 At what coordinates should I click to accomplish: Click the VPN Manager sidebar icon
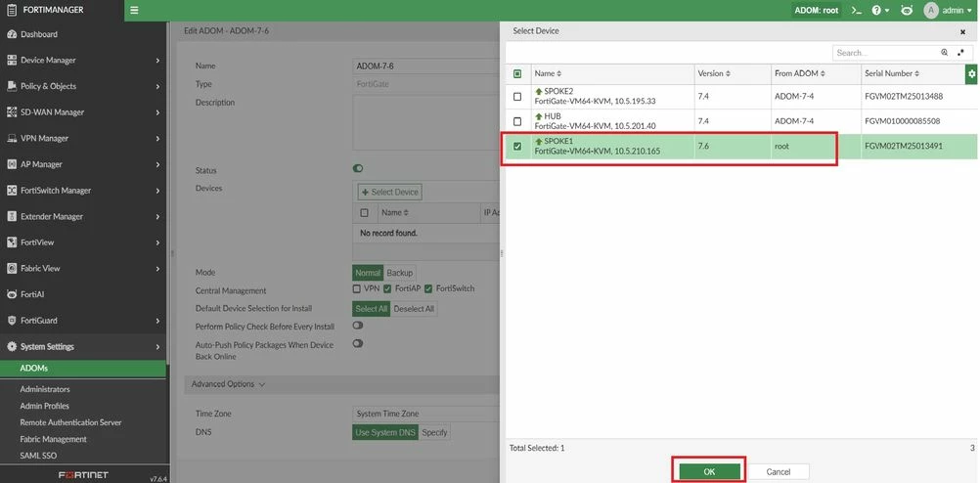[12, 138]
